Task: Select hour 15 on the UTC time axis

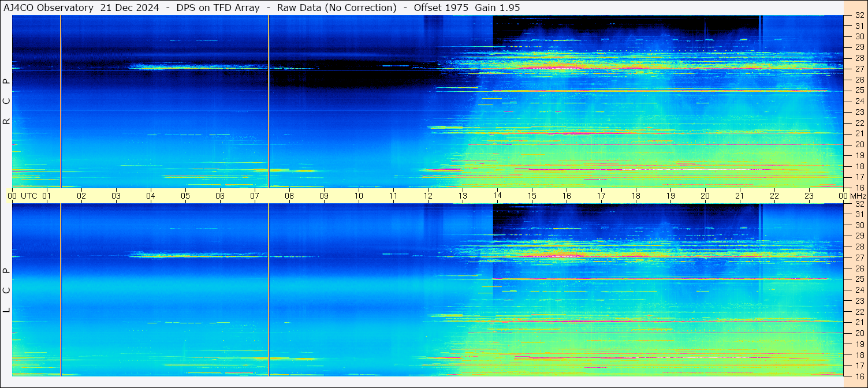Action: tap(532, 196)
